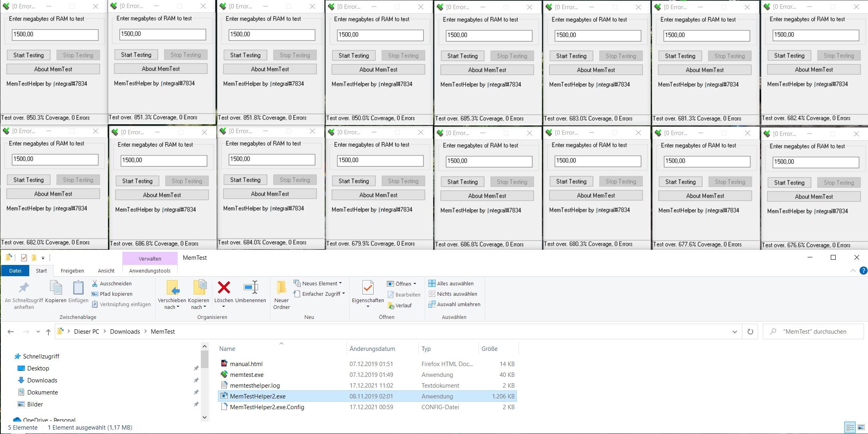Sort by the Änderungsdatum column header

[x=372, y=349]
